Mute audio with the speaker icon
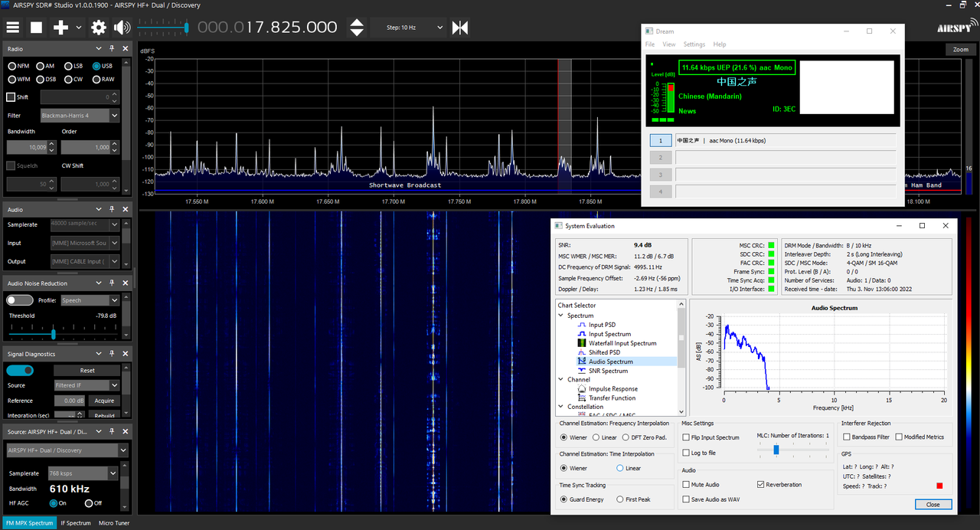This screenshot has height=530, width=980. coord(122,28)
